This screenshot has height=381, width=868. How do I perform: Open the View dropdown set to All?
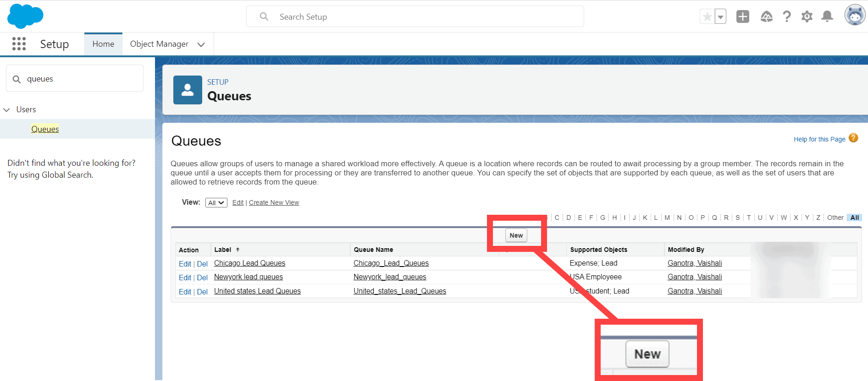pos(216,202)
